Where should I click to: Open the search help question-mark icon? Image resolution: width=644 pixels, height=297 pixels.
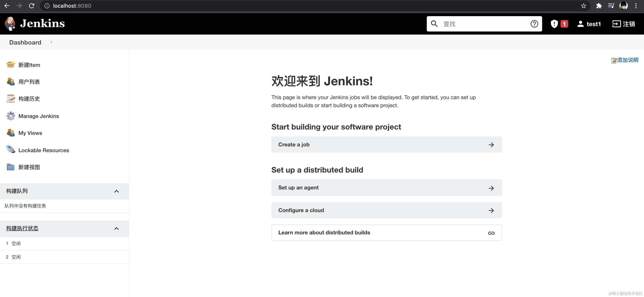534,24
